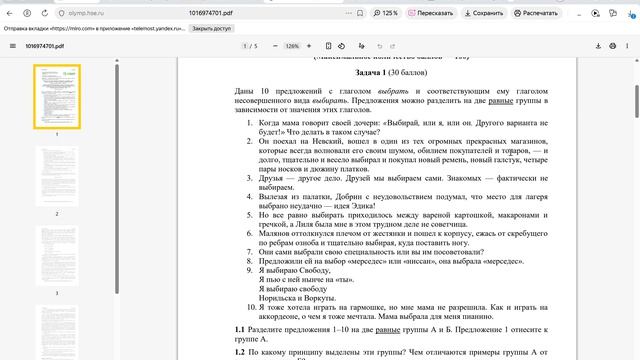Open the three-dot options in the address bar
Image resolution: width=640 pixels, height=360 pixels.
pyautogui.click(x=348, y=13)
